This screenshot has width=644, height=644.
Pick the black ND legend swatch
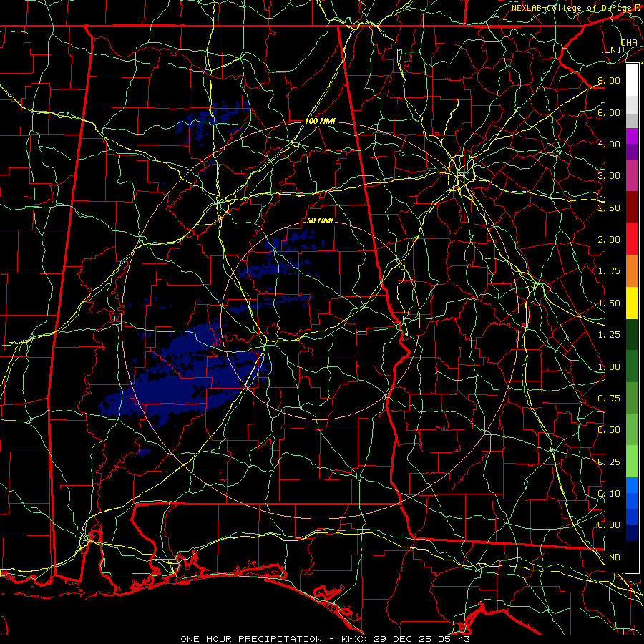pyautogui.click(x=632, y=557)
